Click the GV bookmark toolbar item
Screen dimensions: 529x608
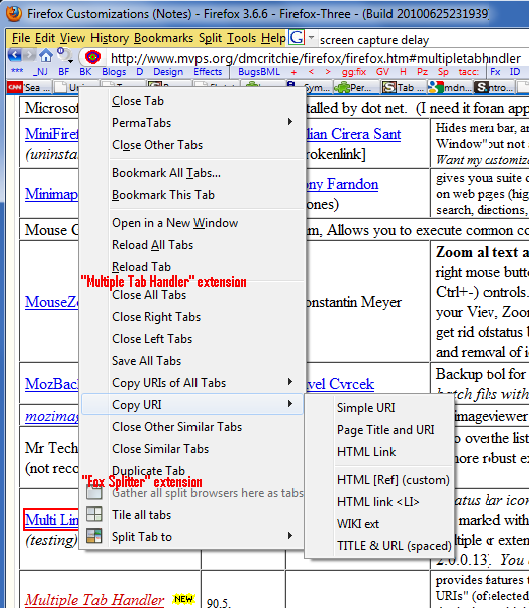(382, 72)
